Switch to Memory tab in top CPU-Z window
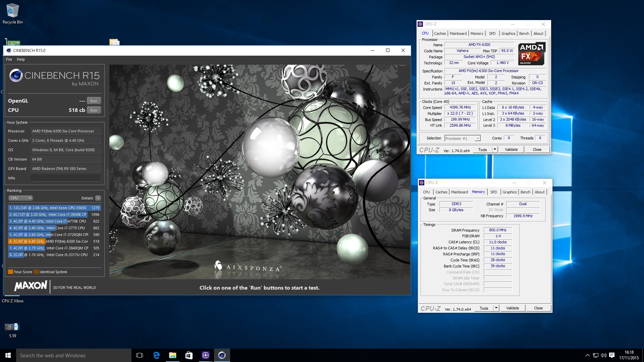This screenshot has height=362, width=644. [x=477, y=34]
